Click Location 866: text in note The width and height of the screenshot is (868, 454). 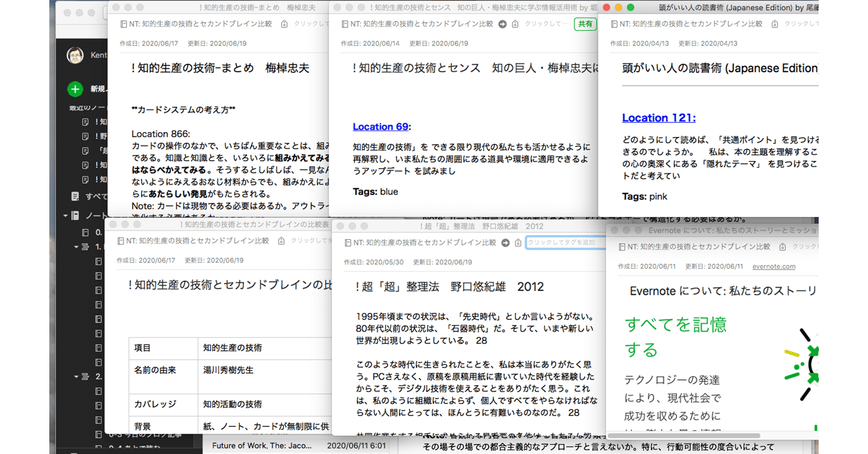coord(160,134)
